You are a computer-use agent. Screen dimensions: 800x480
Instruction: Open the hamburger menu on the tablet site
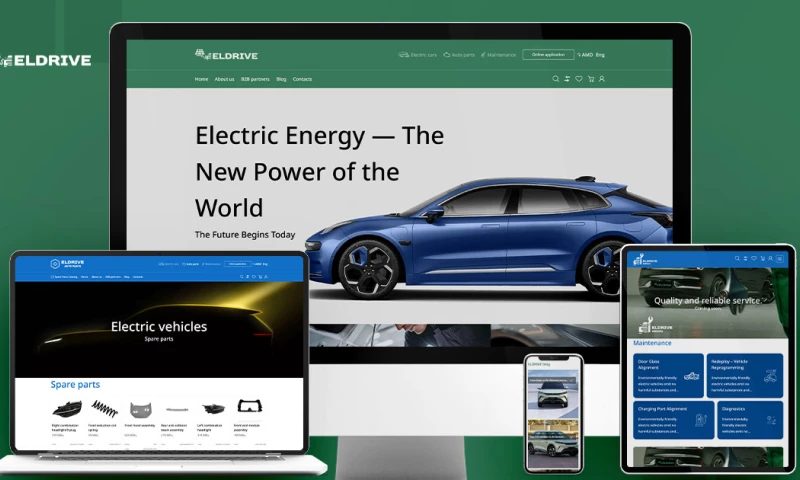[778, 259]
